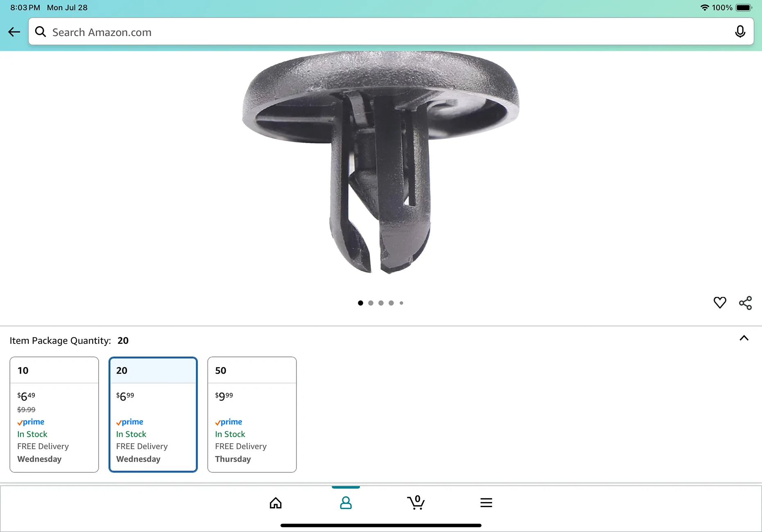This screenshot has height=532, width=762.
Task: Open the hamburger menu icon
Action: (x=486, y=503)
